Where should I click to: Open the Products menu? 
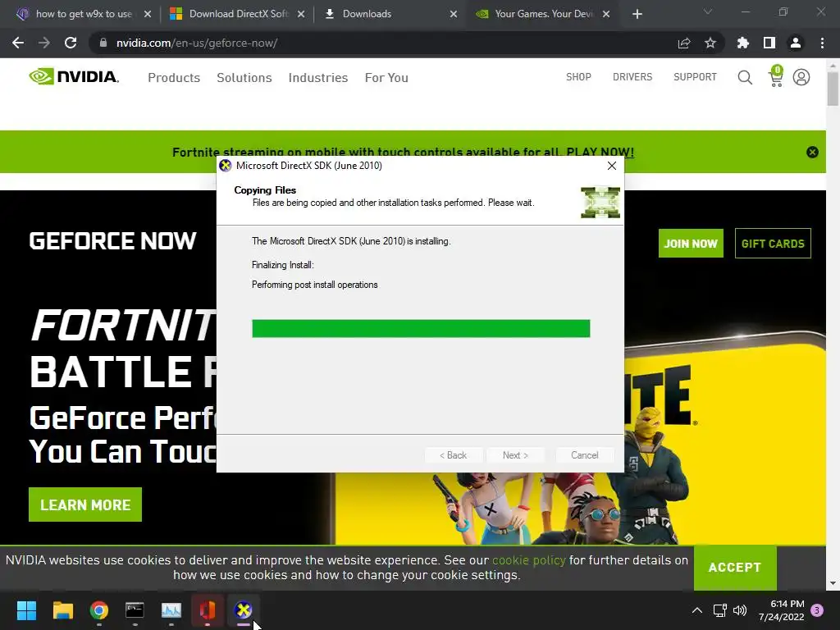click(x=174, y=78)
